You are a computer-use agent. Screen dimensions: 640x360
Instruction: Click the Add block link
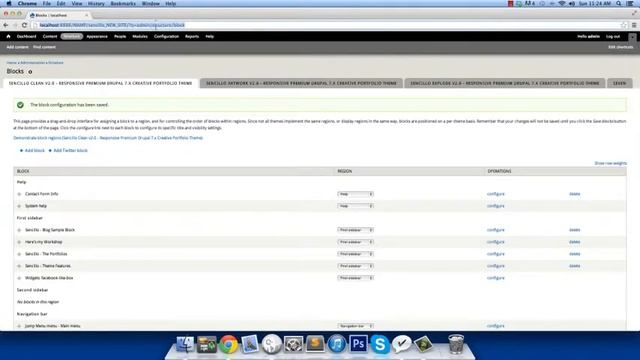(35, 151)
